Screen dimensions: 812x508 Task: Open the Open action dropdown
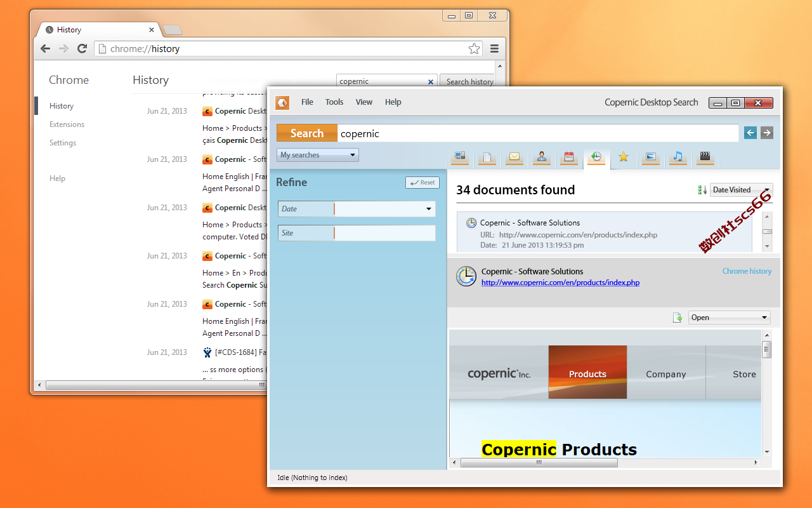pos(730,317)
